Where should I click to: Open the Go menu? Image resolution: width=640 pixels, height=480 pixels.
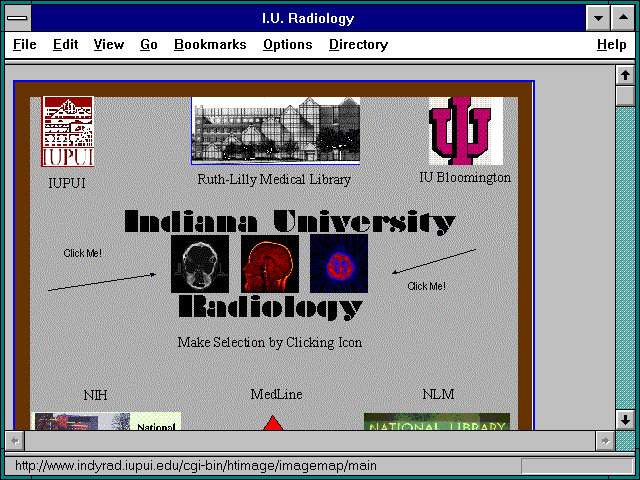149,44
